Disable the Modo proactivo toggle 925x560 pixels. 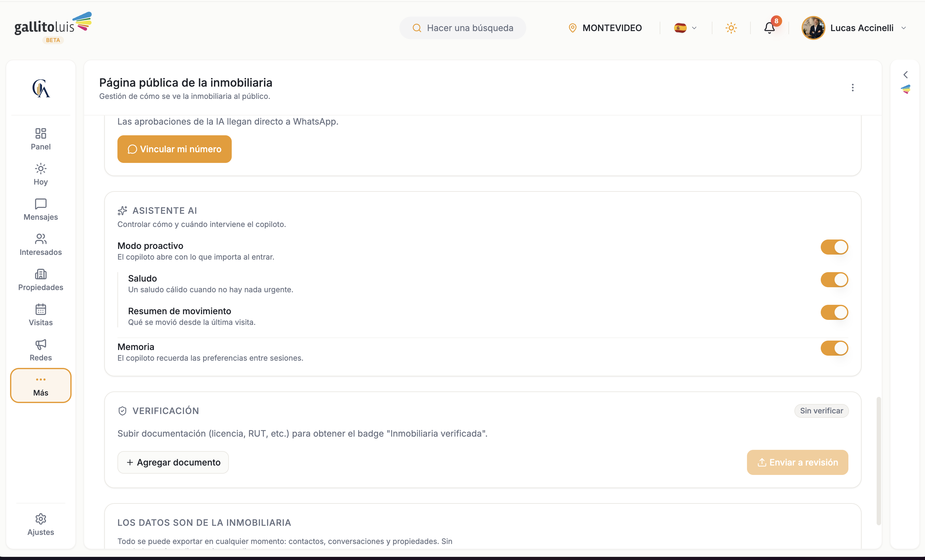[x=834, y=247]
